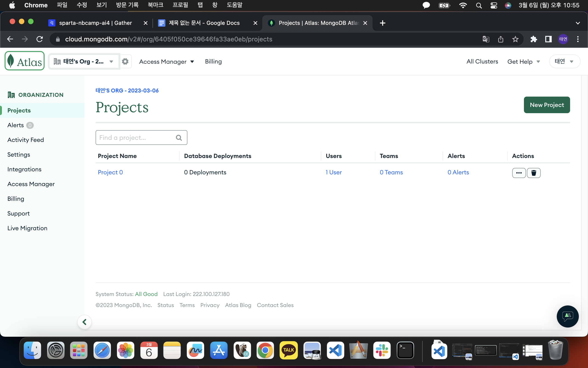Image resolution: width=588 pixels, height=368 pixels.
Task: Open the 태연 user account dropdown
Action: (x=565, y=62)
